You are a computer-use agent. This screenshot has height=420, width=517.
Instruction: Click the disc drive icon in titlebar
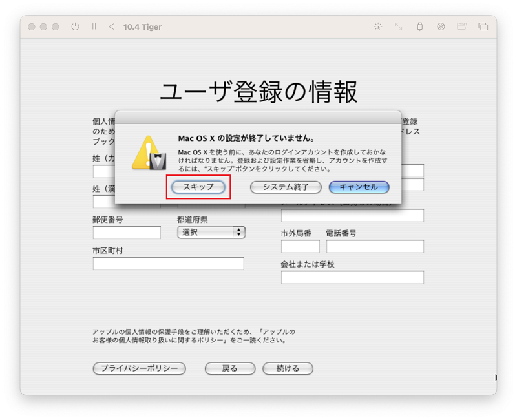[441, 26]
